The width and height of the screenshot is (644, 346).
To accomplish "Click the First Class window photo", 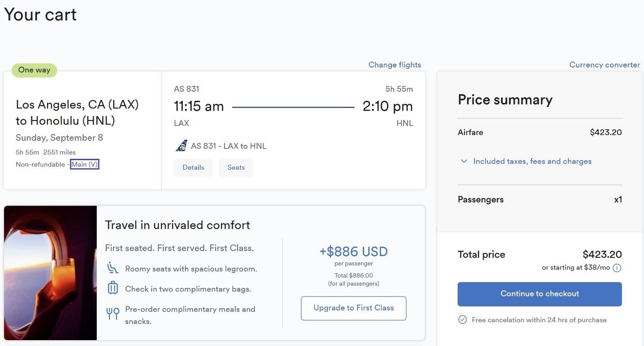I will pos(50,273).
